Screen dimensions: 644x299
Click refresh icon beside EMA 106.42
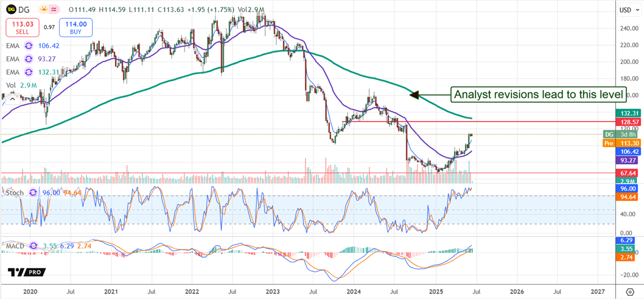pyautogui.click(x=28, y=47)
